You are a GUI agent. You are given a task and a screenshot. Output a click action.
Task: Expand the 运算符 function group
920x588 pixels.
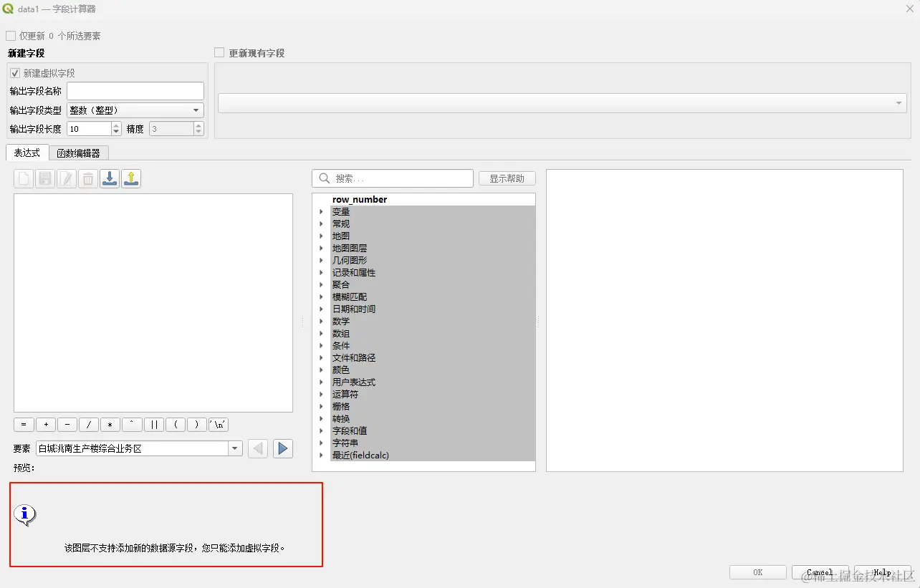pyautogui.click(x=321, y=395)
